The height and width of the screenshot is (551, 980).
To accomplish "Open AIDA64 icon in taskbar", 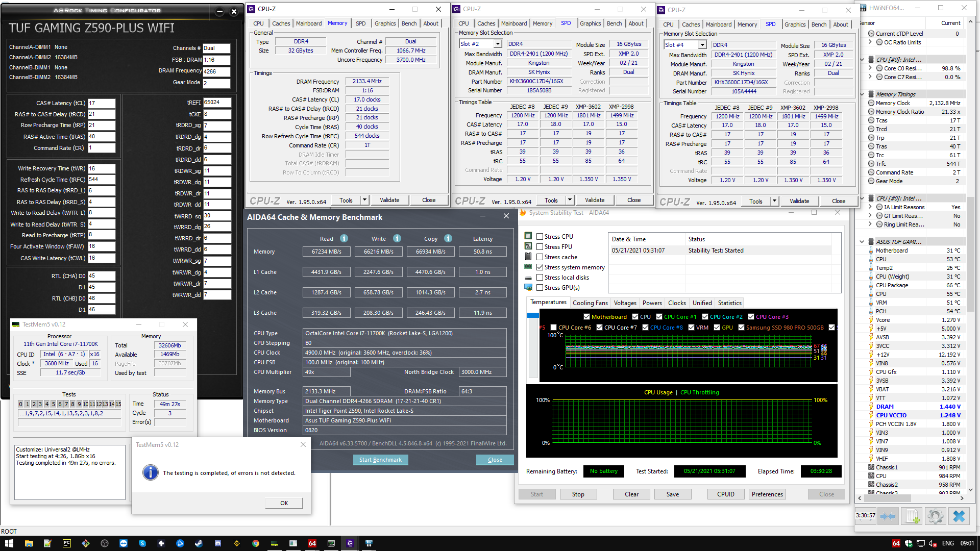I will [x=312, y=543].
